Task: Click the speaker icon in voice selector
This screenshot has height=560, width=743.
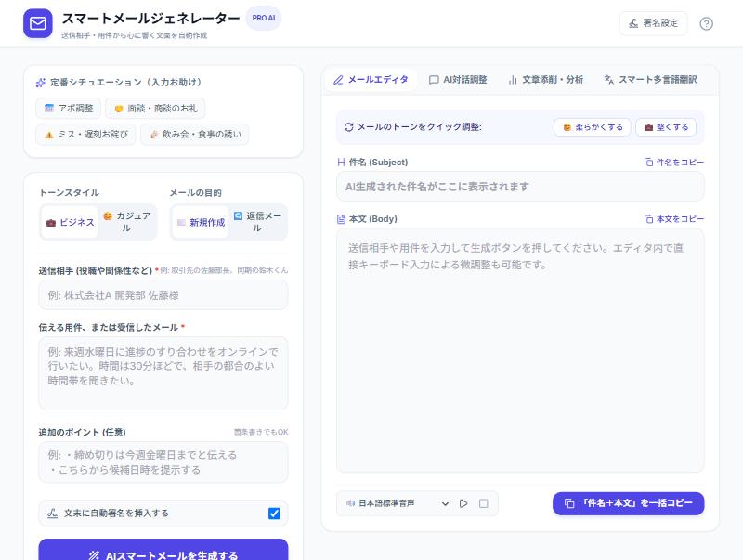Action: click(x=351, y=503)
